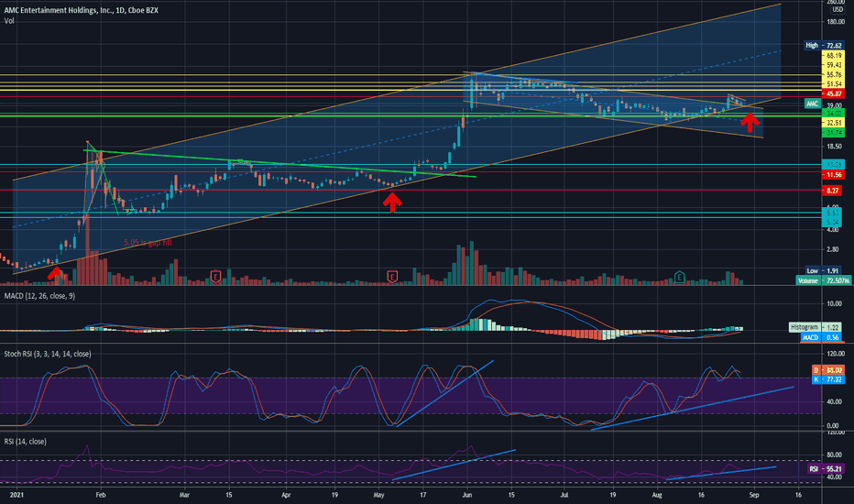The width and height of the screenshot is (854, 504).
Task: Click the Histogram 1.22 value label
Action: click(816, 327)
